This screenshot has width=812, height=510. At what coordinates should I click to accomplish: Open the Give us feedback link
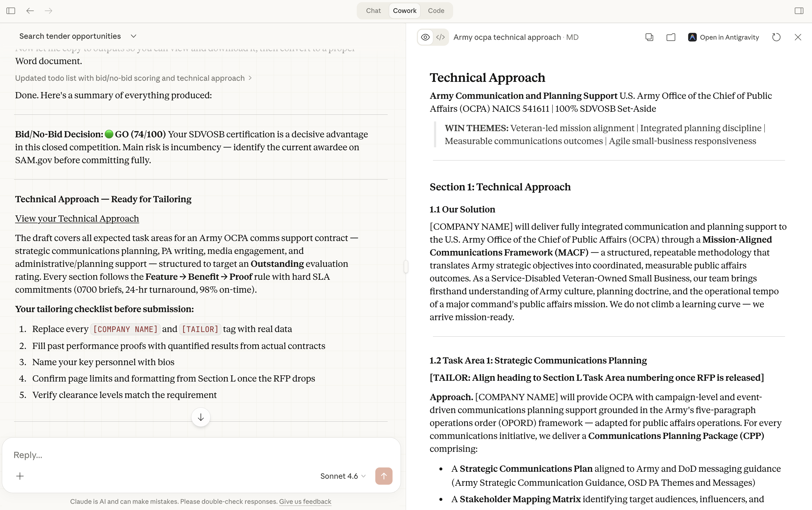305,502
